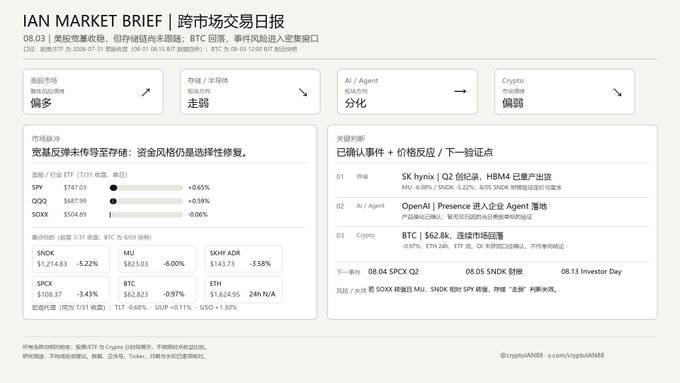Click 分化 label in AI / Agent card

point(356,103)
